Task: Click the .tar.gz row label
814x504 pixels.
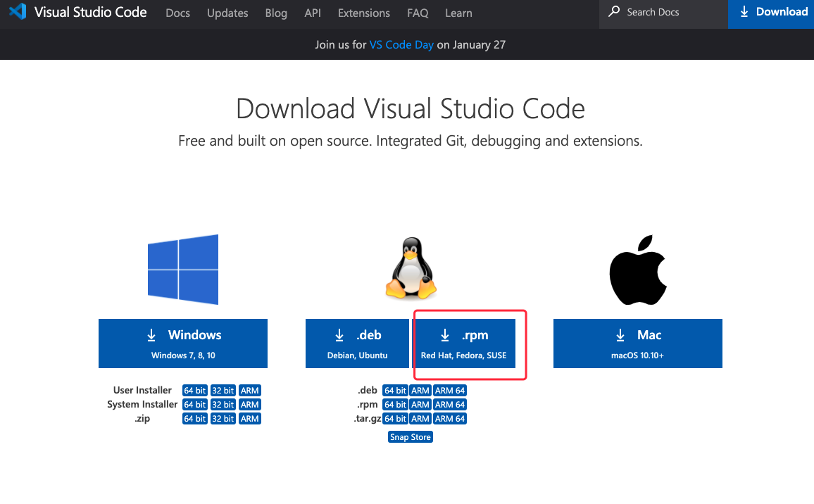Action: 368,419
